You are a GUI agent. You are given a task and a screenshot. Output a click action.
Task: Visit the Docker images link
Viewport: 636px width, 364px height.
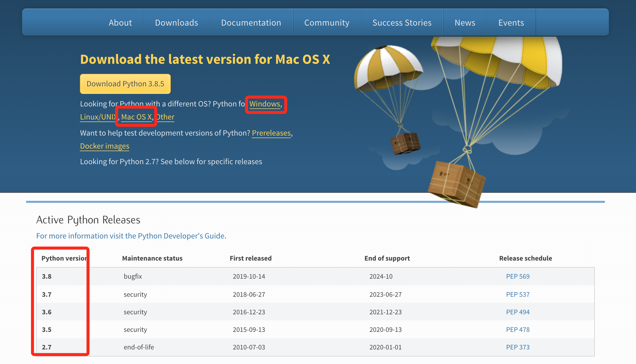105,146
